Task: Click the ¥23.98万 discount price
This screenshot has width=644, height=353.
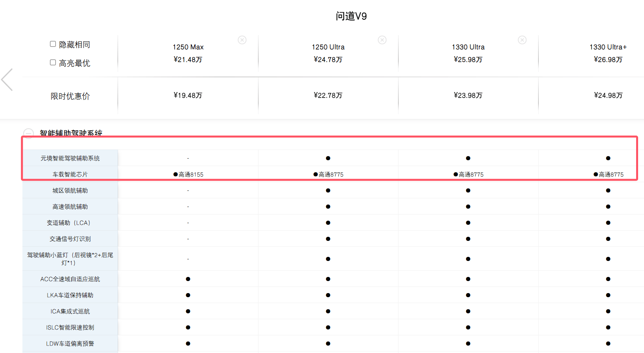Action: point(468,95)
